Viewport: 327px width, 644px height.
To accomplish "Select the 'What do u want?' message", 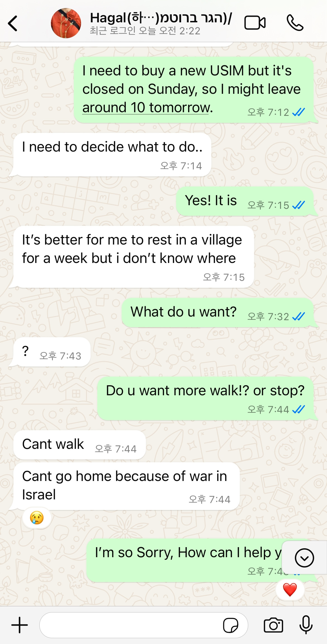I will (x=217, y=313).
